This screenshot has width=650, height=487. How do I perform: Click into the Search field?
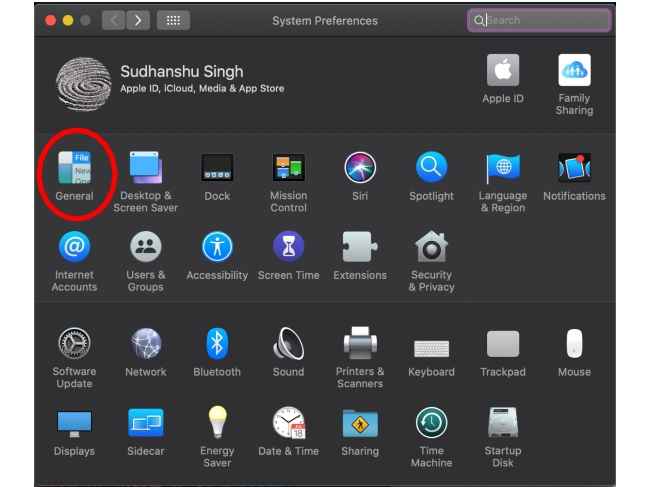tap(539, 20)
